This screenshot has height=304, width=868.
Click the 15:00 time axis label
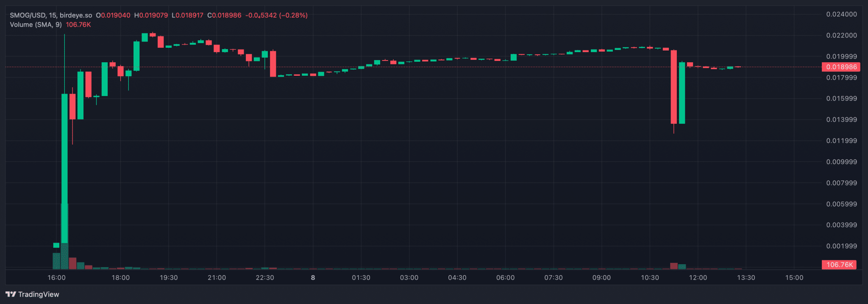794,278
